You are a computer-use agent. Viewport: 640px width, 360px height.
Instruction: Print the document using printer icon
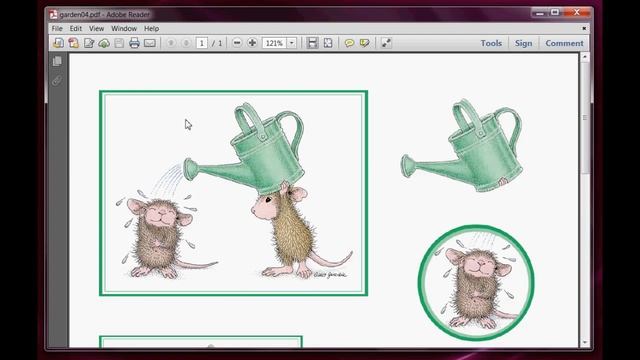(134, 43)
